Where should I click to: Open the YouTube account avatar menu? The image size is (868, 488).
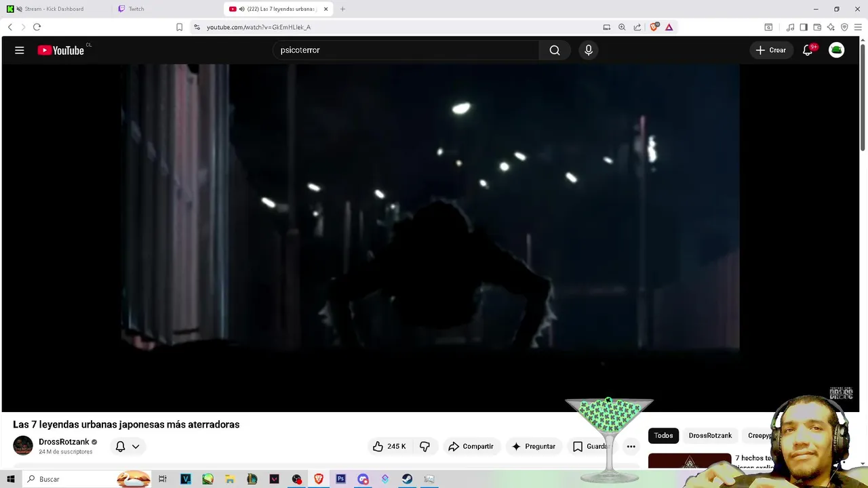(x=837, y=50)
